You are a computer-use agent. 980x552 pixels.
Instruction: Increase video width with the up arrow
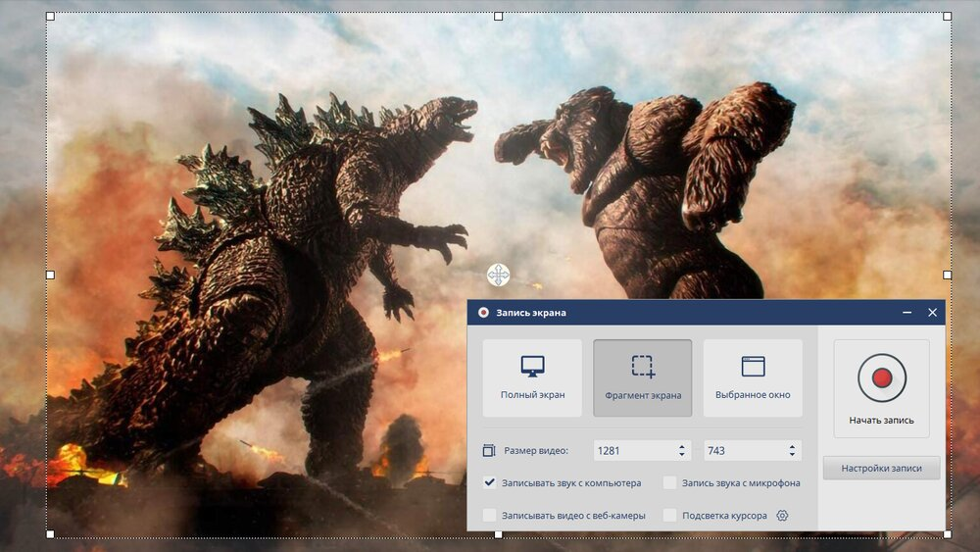click(682, 446)
